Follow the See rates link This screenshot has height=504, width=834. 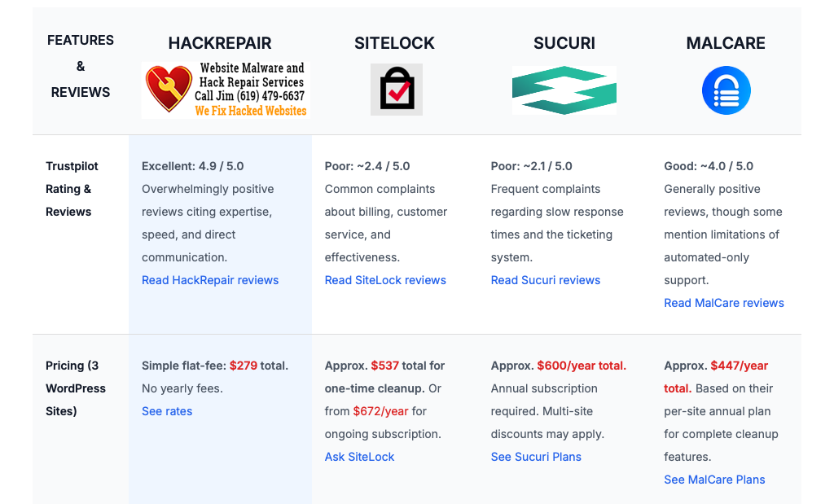click(x=167, y=411)
